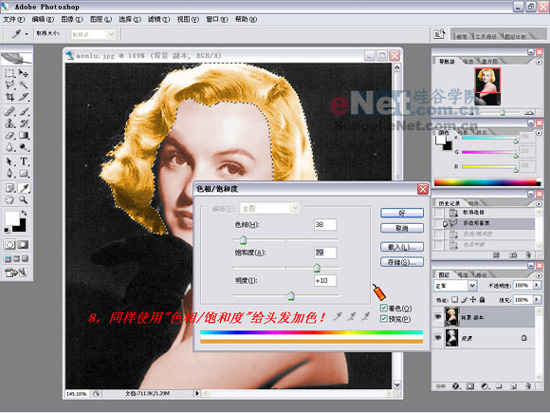Click the add layer mask icon
This screenshot has height=413, width=550.
470,386
